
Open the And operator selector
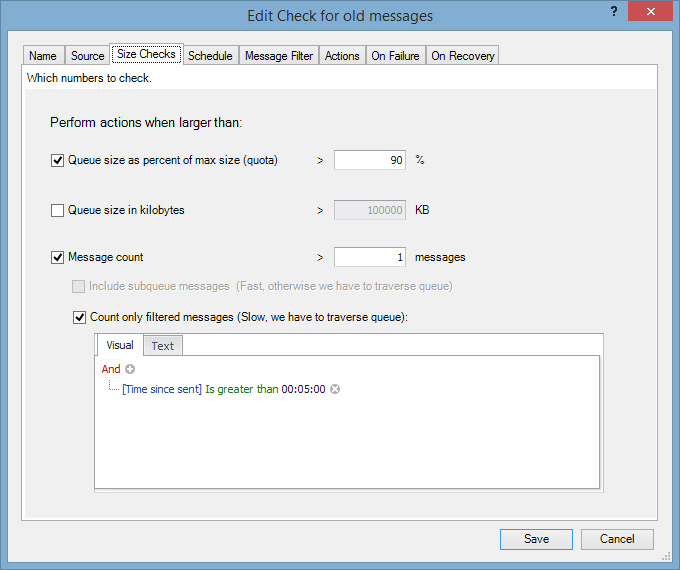tap(111, 369)
